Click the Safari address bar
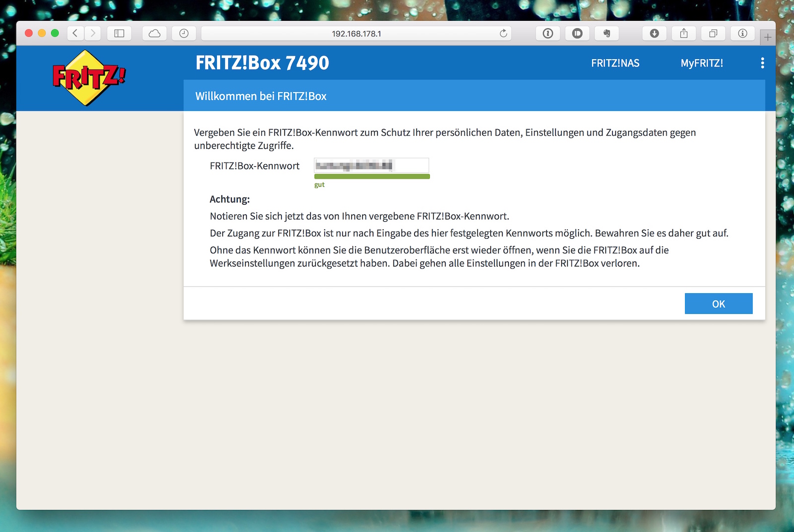This screenshot has width=794, height=532. [356, 33]
